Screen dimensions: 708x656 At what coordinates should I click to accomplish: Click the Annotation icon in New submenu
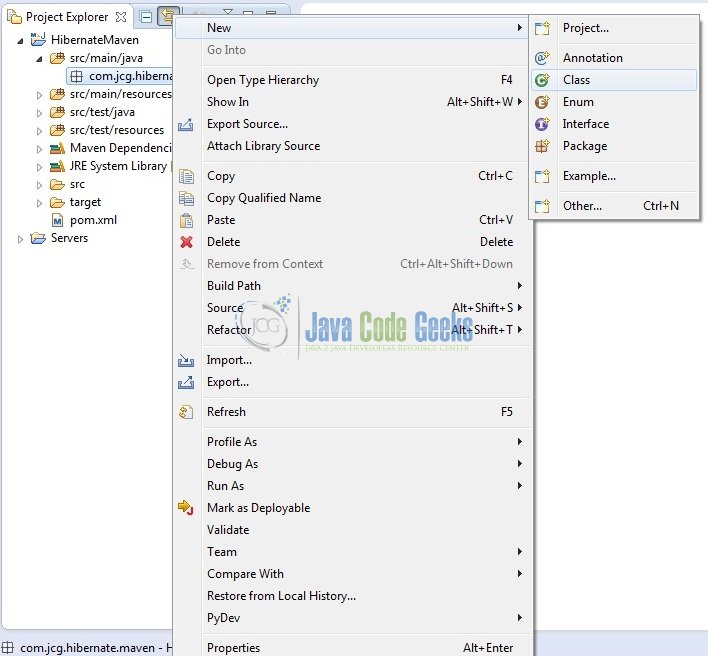(x=542, y=58)
